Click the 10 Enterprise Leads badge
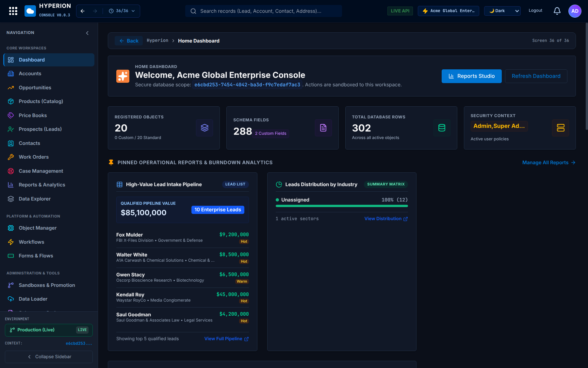The image size is (588, 368). tap(218, 210)
